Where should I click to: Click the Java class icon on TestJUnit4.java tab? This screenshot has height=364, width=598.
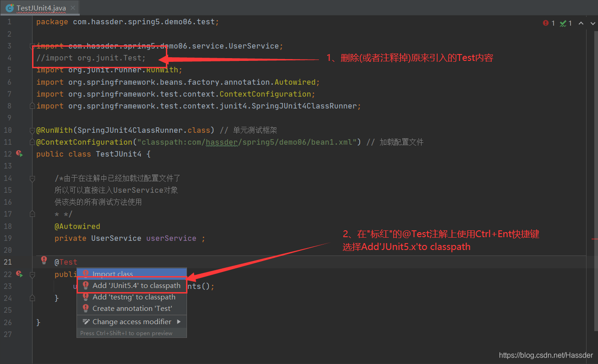tap(9, 8)
